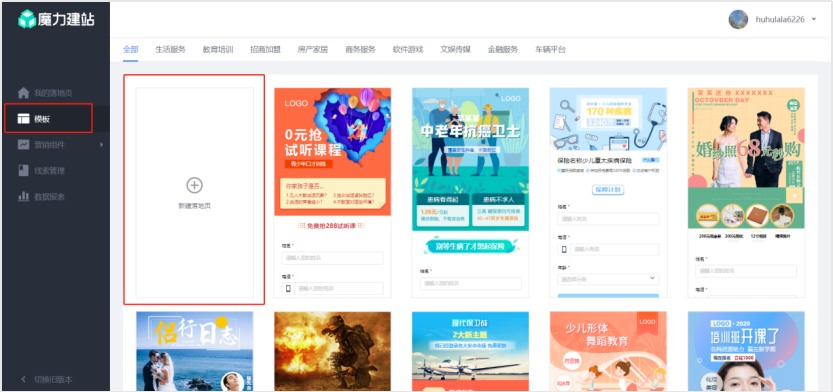The height and width of the screenshot is (392, 833).
Task: Click name input in 0元抢试听课程 template
Action: pyautogui.click(x=333, y=258)
